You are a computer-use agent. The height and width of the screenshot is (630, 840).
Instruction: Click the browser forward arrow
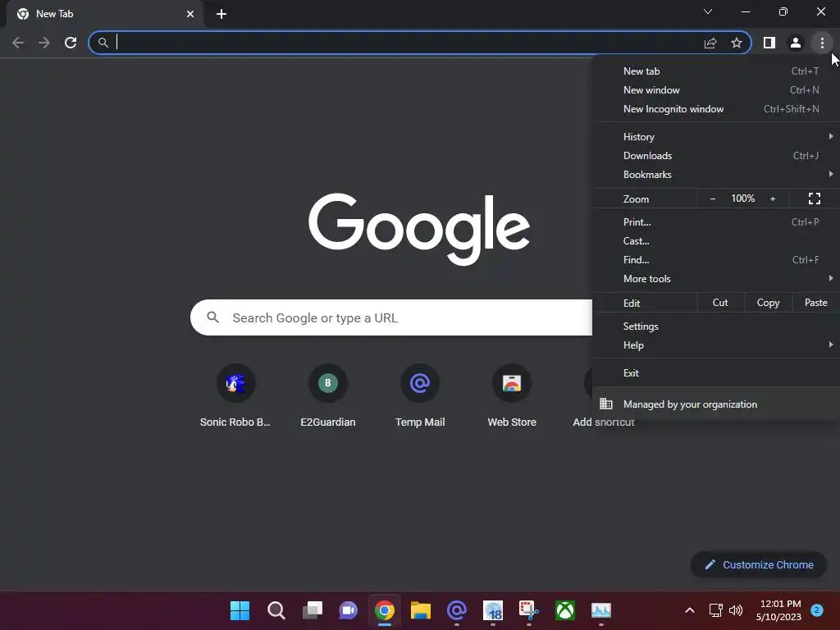[44, 43]
